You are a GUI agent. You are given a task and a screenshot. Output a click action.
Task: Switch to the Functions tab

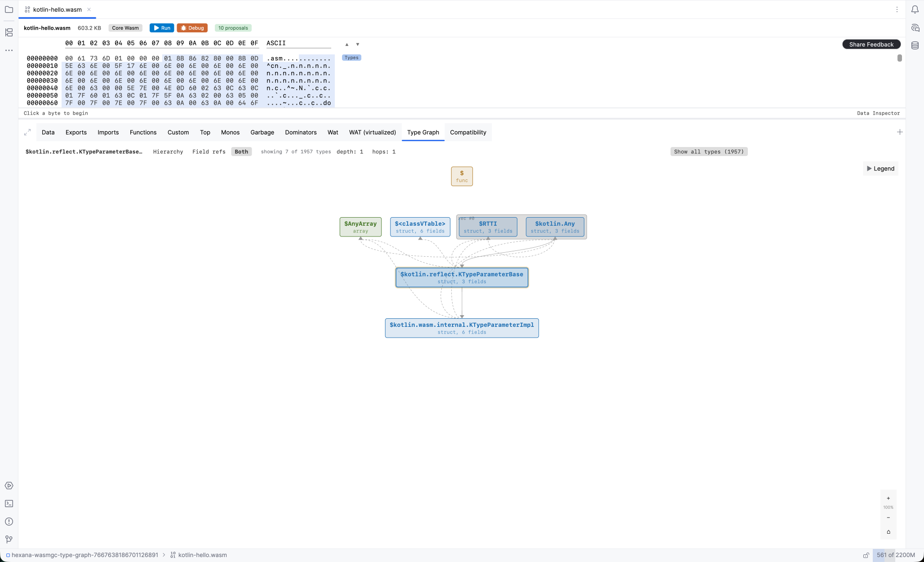coord(143,132)
